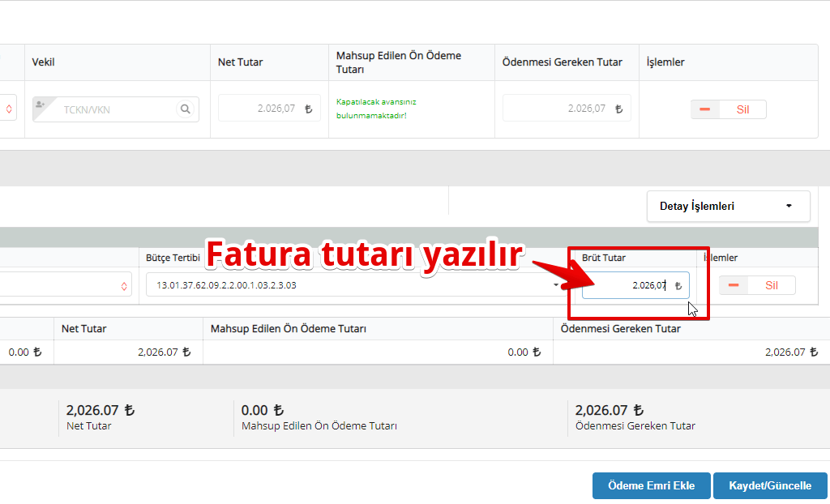This screenshot has height=504, width=830.
Task: Click the 2,026.07 Ödenmesi Gereken Tutar cell in the totals table
Action: coord(691,352)
